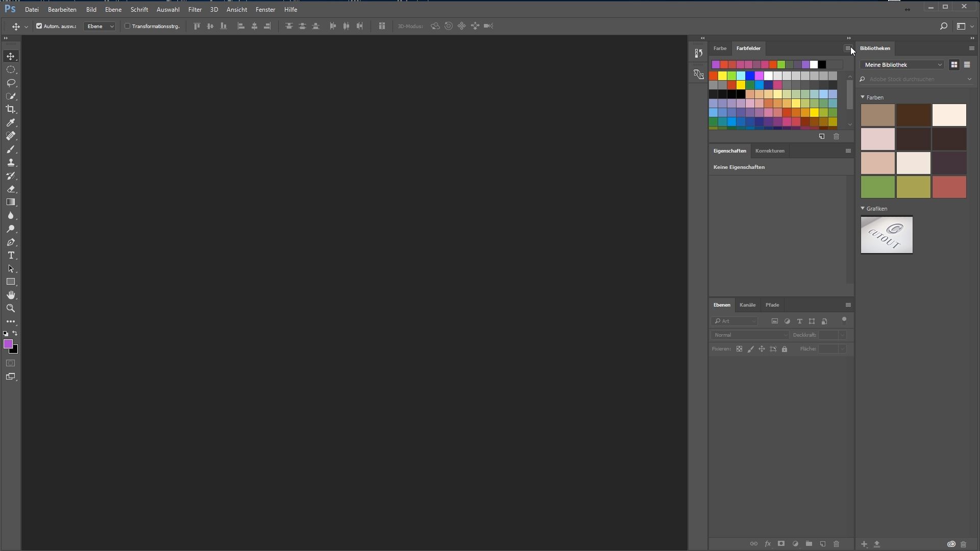
Task: Open the Bibliotheken panel menu
Action: pos(971,48)
